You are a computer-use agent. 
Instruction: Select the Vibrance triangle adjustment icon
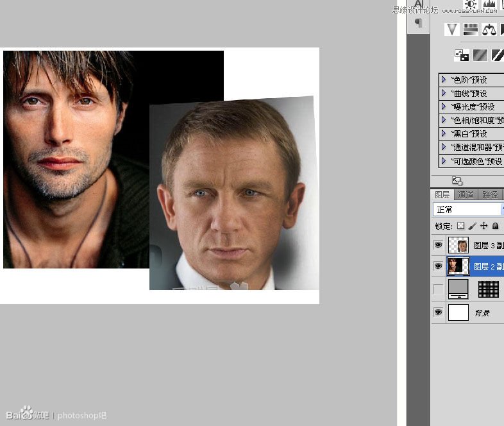click(x=452, y=30)
